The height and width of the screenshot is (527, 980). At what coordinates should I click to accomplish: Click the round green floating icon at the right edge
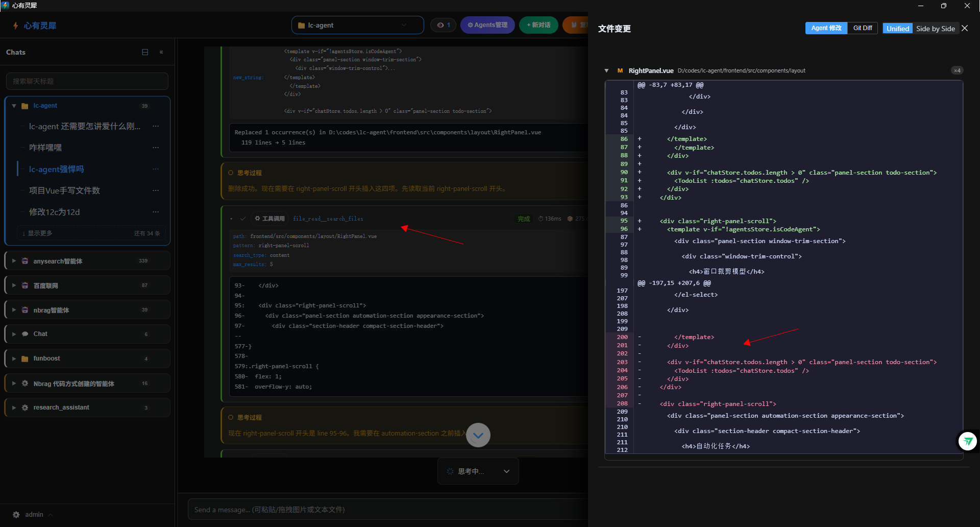[968, 441]
